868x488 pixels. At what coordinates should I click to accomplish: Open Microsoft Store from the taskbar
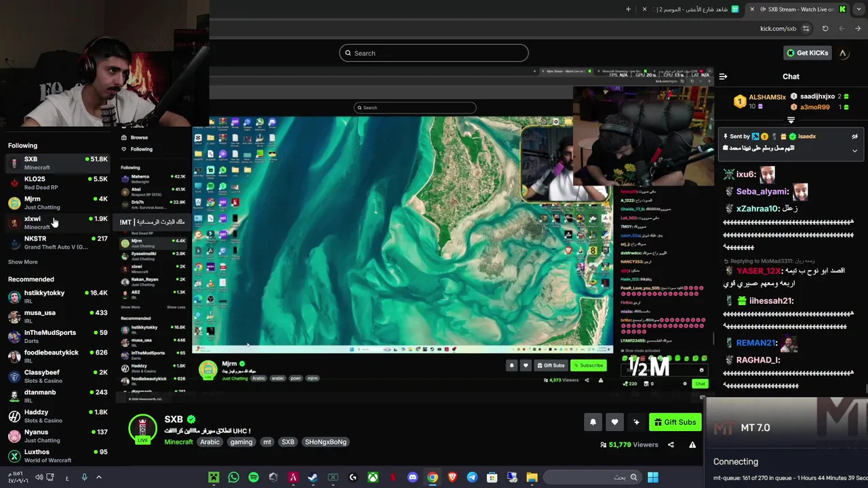pyautogui.click(x=492, y=477)
